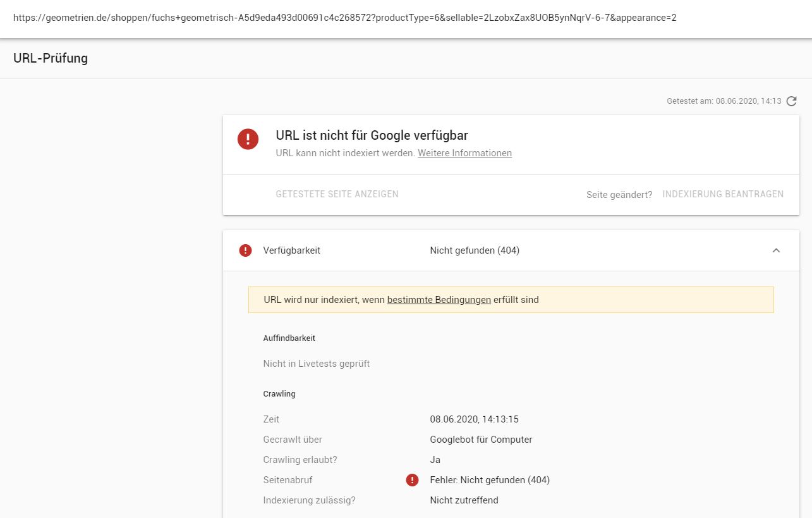Click the 'Getestet am: 08.06.2020, 14:13' text

[x=724, y=101]
